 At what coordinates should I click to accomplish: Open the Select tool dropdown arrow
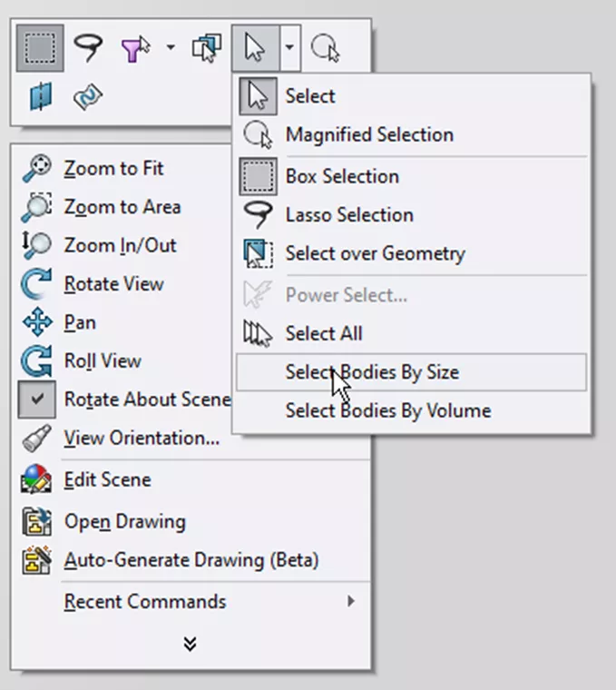[x=288, y=48]
